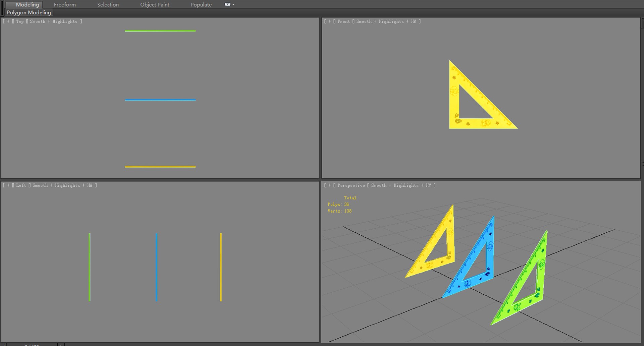Viewport: 644px width, 346px height.
Task: Open the Perspective viewport plus menu
Action: pyautogui.click(x=330, y=185)
